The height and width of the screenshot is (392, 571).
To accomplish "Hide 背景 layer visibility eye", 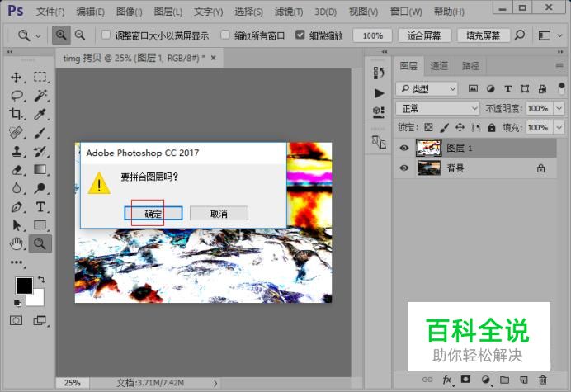I will tap(403, 168).
